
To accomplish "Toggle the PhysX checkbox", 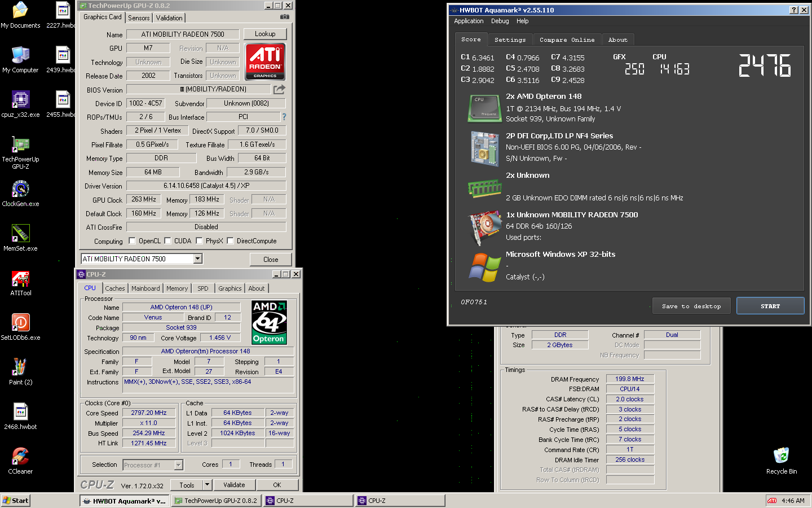I will pos(199,241).
